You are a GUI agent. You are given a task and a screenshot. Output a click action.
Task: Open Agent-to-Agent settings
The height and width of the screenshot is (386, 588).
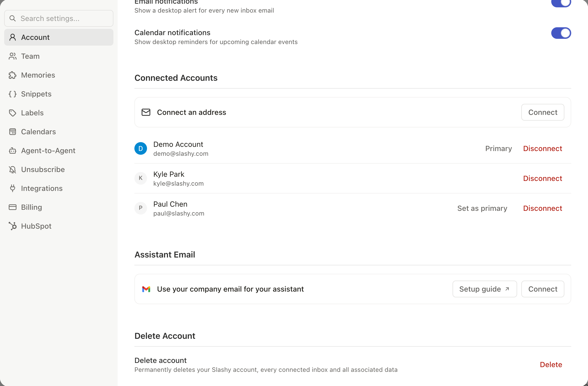click(59, 151)
